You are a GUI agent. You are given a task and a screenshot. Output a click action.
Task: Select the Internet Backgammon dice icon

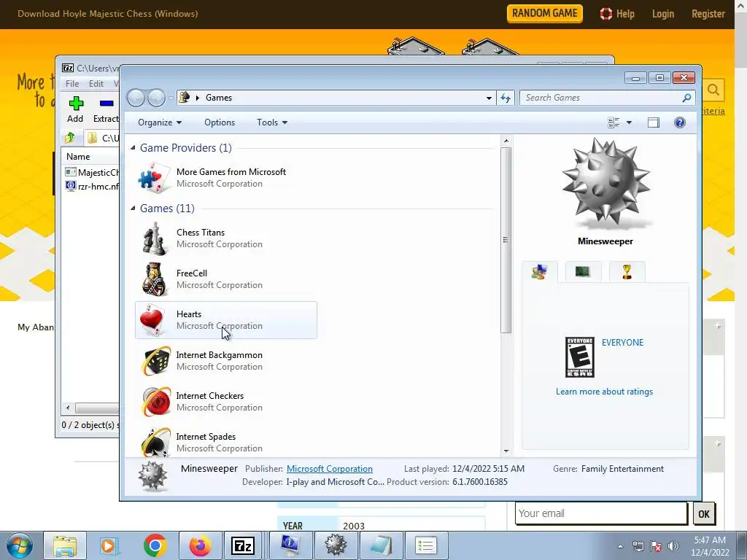point(156,361)
